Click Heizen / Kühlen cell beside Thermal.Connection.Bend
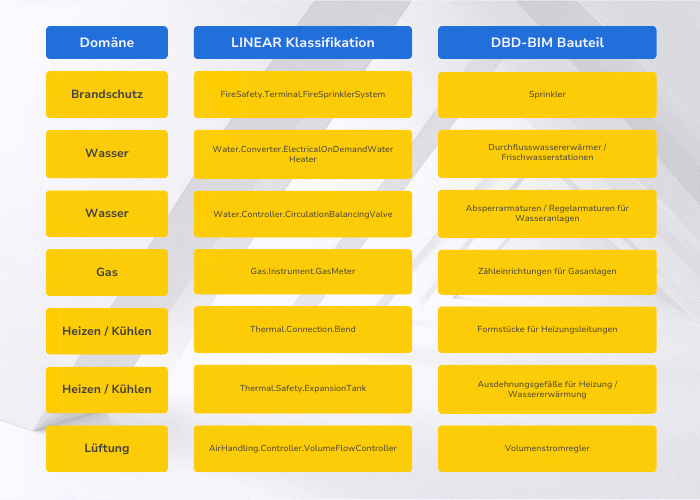 [x=107, y=331]
